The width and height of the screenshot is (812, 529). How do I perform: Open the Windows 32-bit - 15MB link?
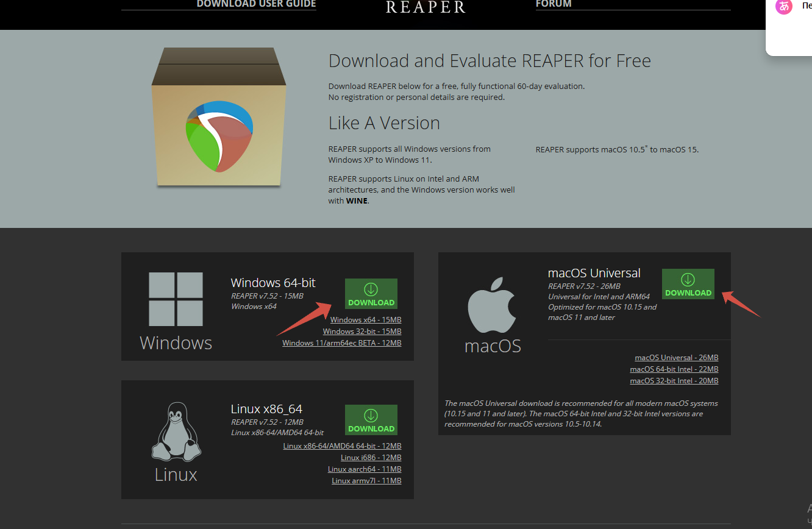(x=362, y=332)
